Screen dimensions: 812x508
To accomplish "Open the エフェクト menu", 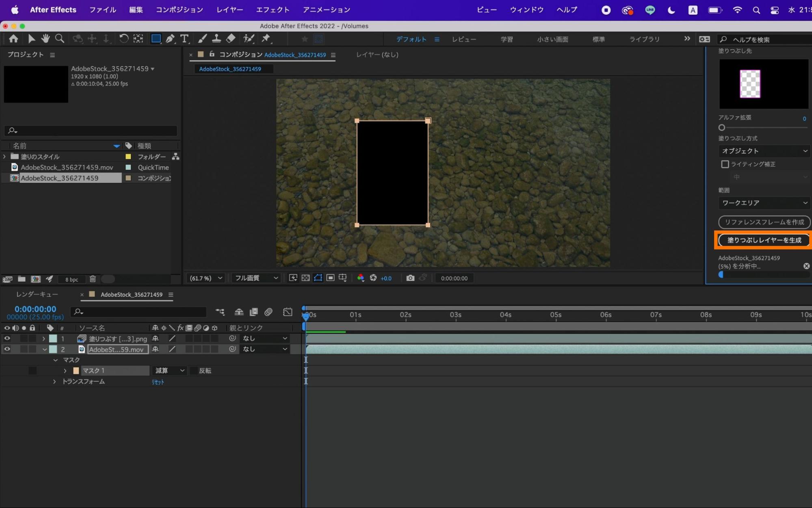I will [273, 10].
